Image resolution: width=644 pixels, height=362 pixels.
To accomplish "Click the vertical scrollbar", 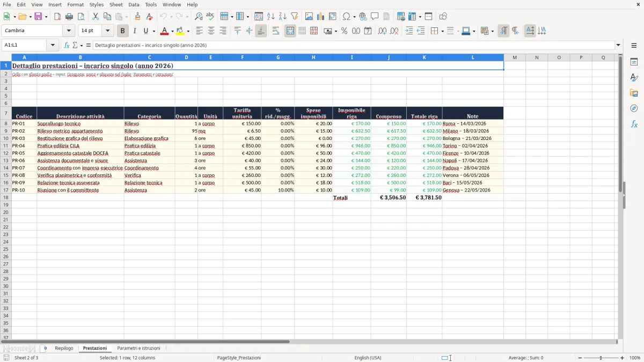I will pos(621,196).
